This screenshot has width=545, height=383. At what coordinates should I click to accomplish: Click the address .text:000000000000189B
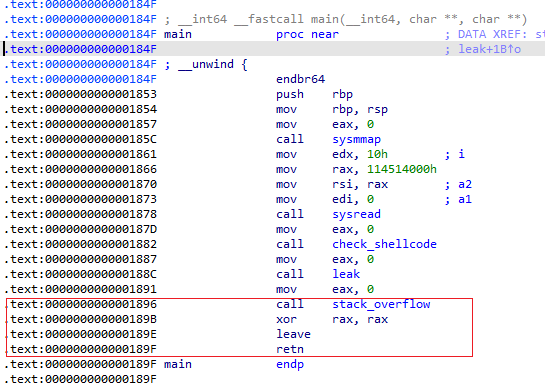80,319
